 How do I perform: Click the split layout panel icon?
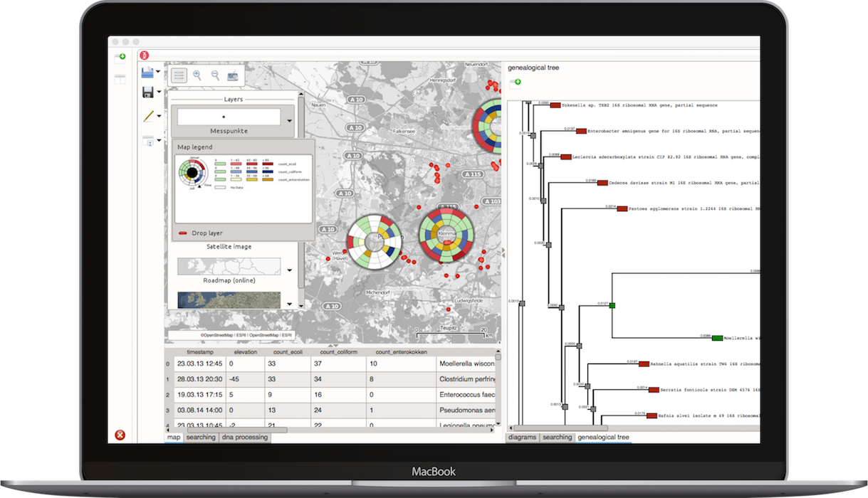pyautogui.click(x=120, y=78)
